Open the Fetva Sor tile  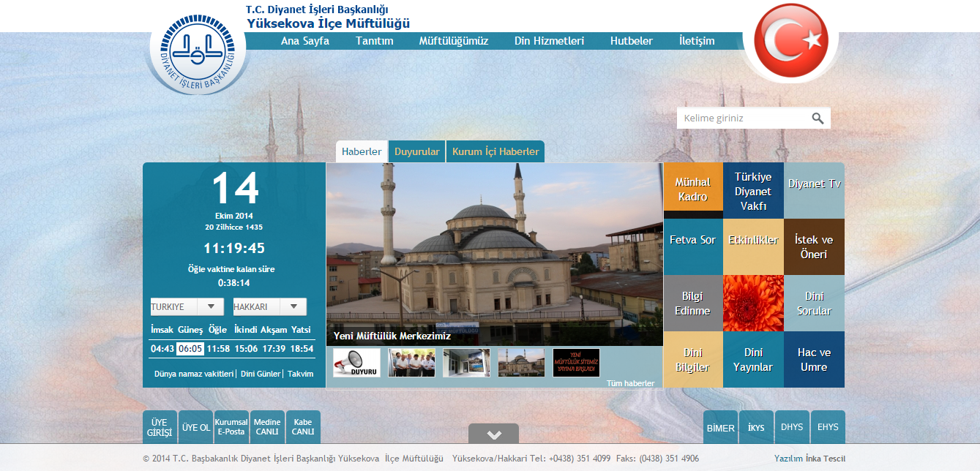pyautogui.click(x=692, y=240)
